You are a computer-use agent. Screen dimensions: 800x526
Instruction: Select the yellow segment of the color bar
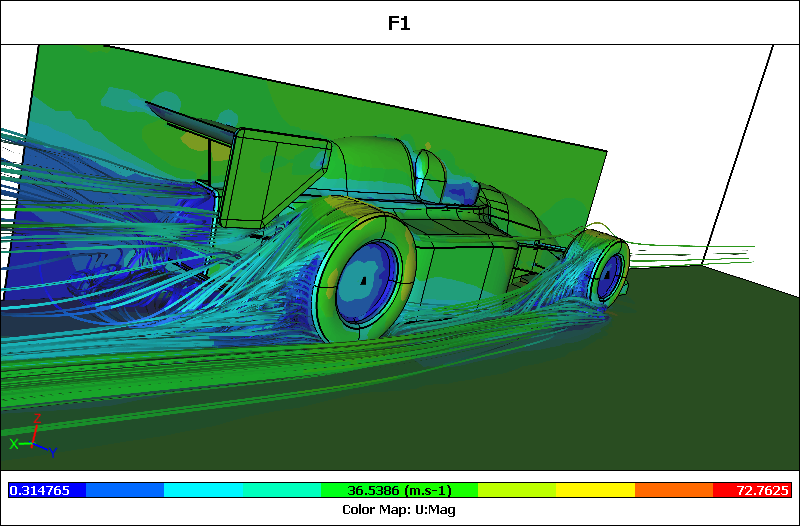coord(595,491)
